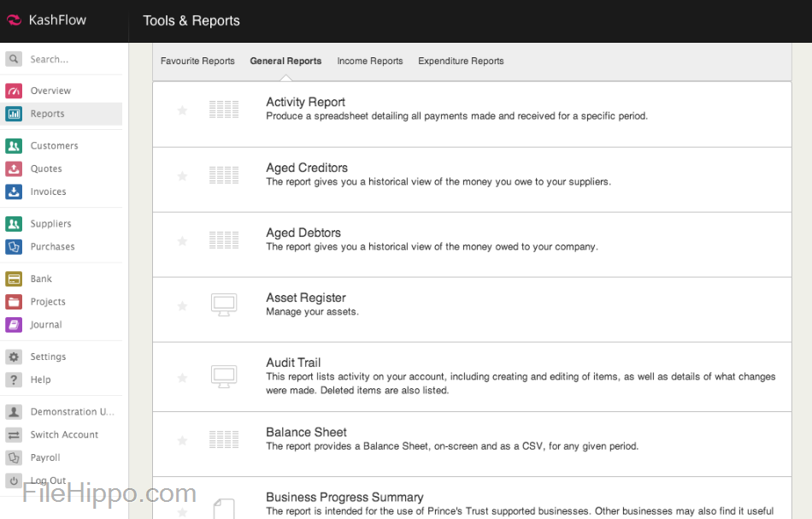The height and width of the screenshot is (519, 812).
Task: Open the Aged Creditors report
Action: (x=306, y=168)
